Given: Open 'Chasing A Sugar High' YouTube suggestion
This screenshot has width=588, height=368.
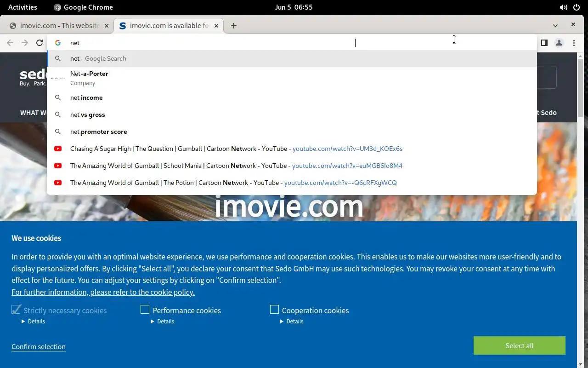Looking at the screenshot, I should tap(292, 149).
